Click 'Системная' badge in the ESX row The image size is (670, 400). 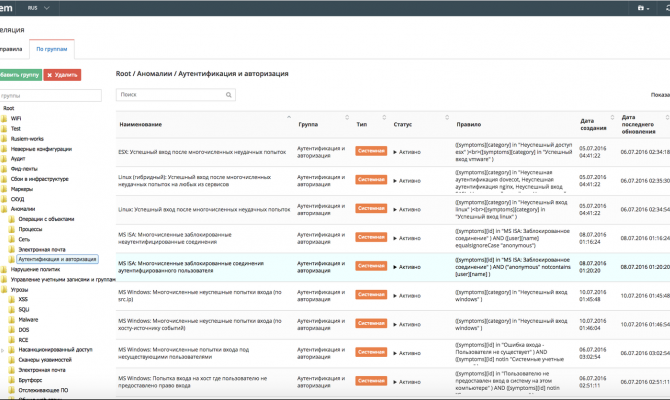click(371, 151)
